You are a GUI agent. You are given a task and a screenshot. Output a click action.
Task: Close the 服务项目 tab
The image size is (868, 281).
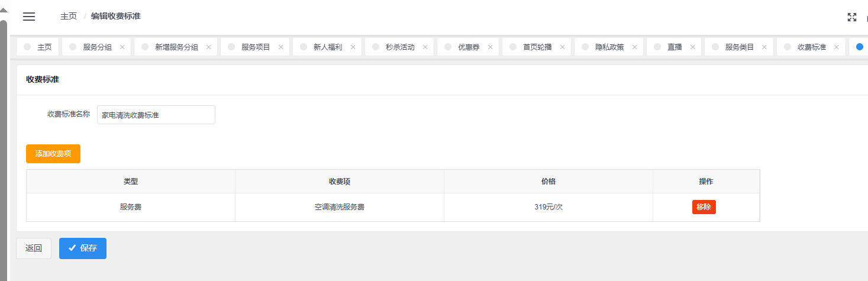click(x=280, y=47)
